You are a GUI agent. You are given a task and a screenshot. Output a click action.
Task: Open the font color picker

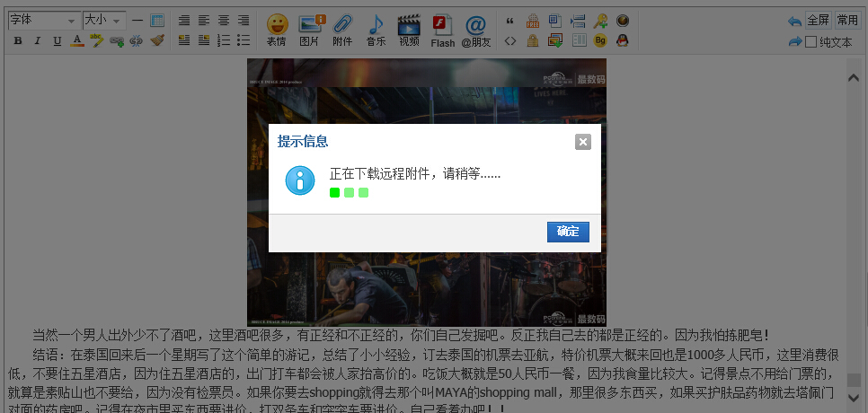[77, 40]
